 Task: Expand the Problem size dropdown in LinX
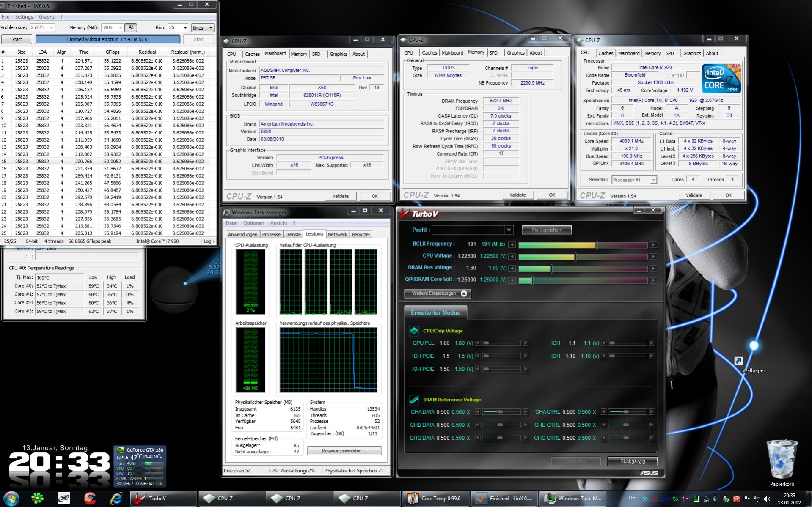(x=51, y=28)
